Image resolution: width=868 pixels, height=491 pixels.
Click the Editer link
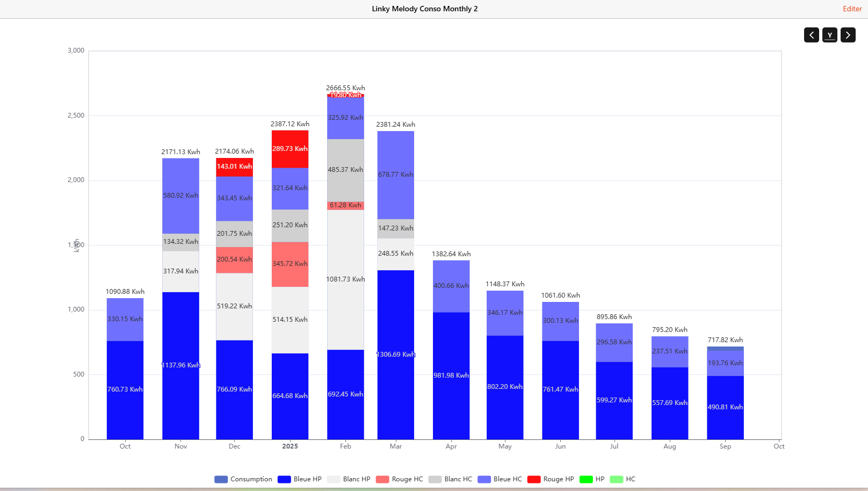point(852,9)
